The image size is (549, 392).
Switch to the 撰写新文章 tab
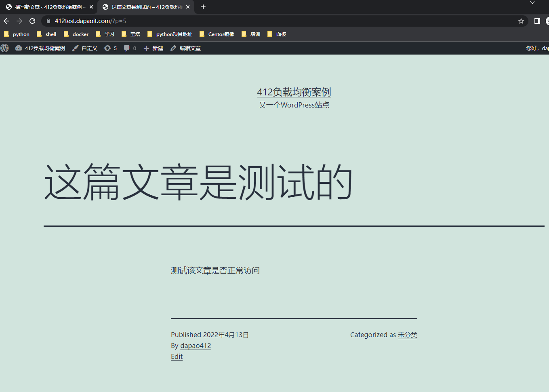click(x=48, y=7)
